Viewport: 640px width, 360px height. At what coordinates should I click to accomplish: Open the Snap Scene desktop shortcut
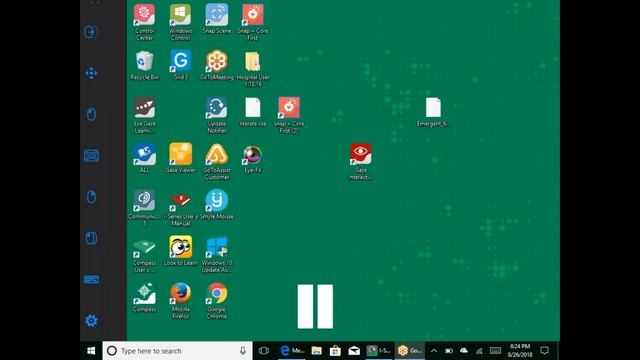click(217, 19)
